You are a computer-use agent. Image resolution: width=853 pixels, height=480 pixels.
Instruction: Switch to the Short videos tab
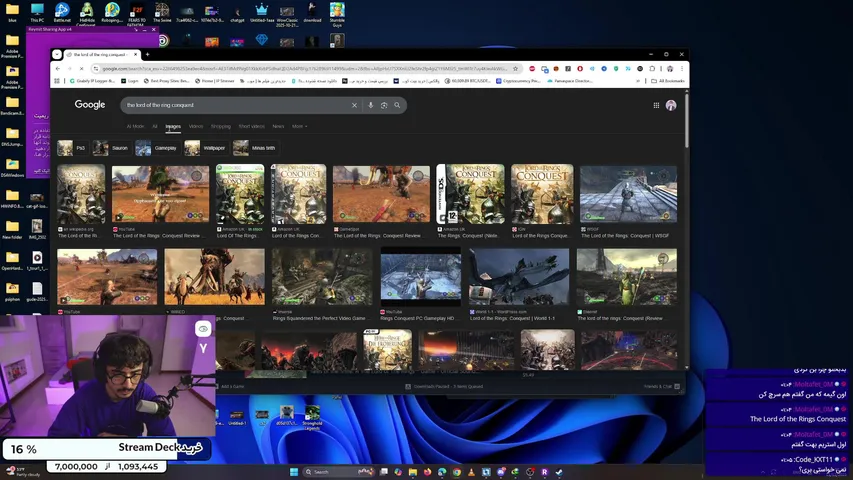click(x=251, y=126)
